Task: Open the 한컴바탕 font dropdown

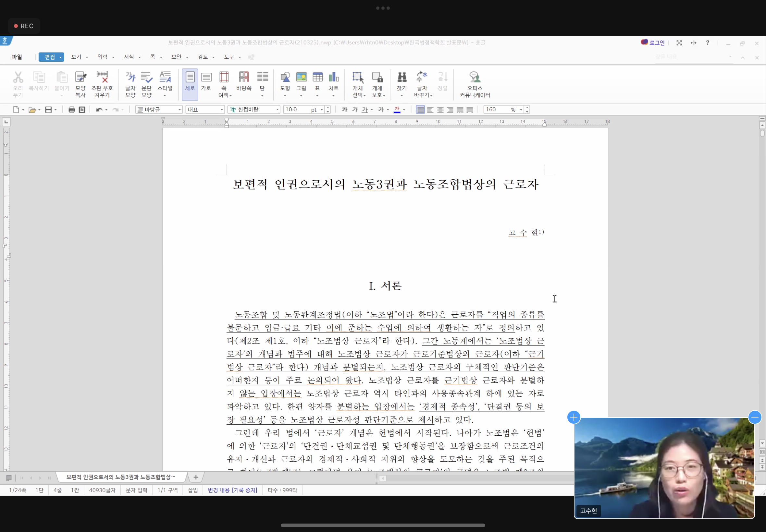Action: 254,110
